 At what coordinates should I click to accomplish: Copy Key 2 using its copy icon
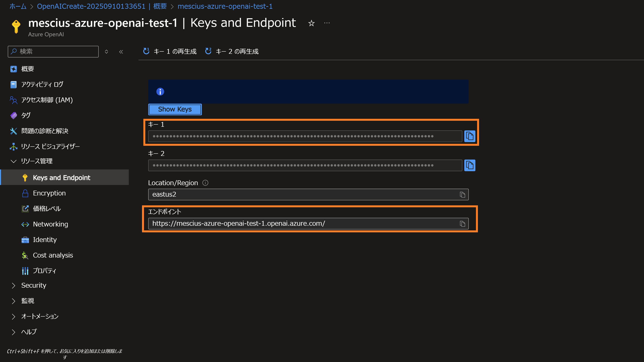(470, 165)
